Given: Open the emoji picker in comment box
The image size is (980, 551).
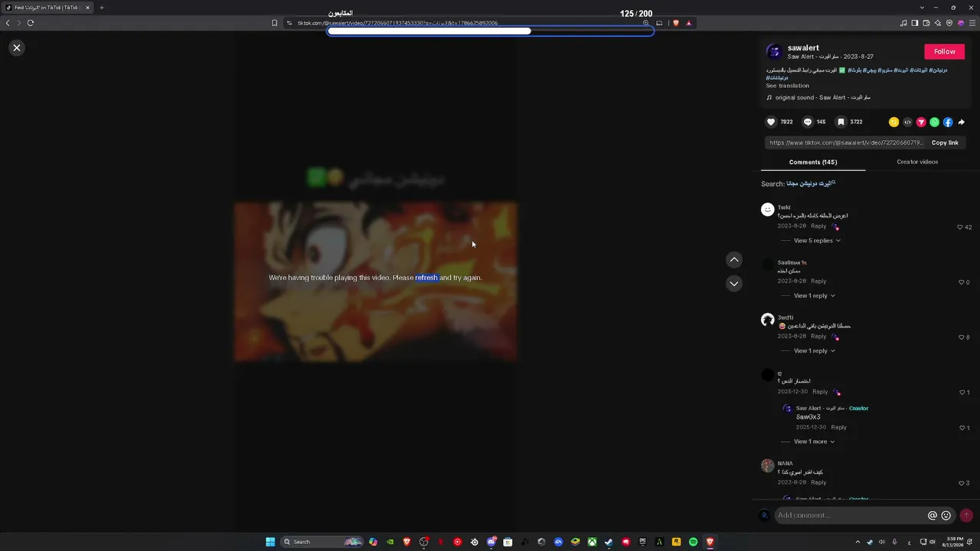Looking at the screenshot, I should pos(946,516).
